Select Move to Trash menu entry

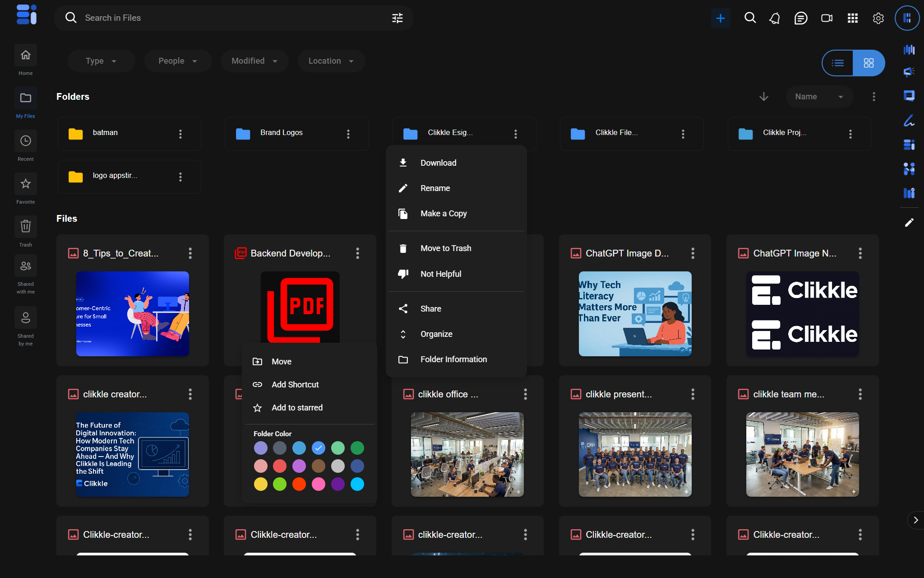[446, 248]
